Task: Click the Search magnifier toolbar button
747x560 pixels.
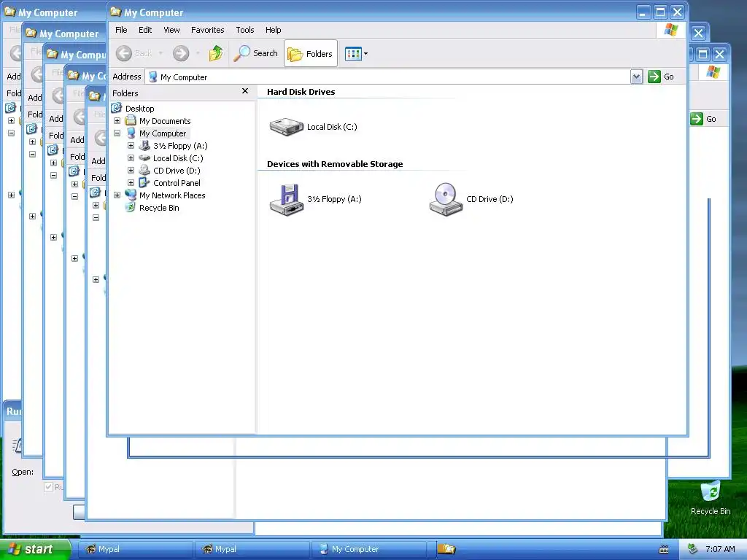Action: click(256, 53)
